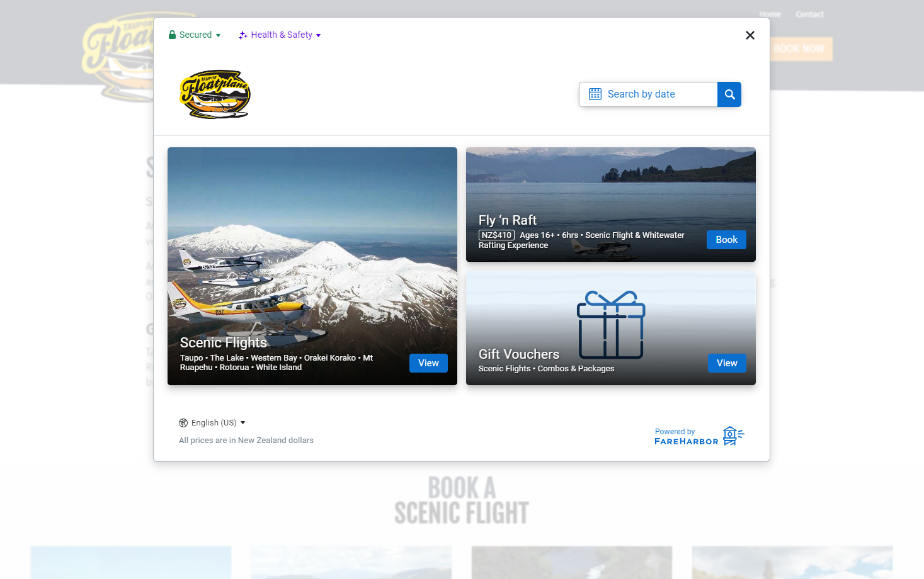Click the globe icon next to English (US)
This screenshot has height=579, width=924.
point(183,422)
